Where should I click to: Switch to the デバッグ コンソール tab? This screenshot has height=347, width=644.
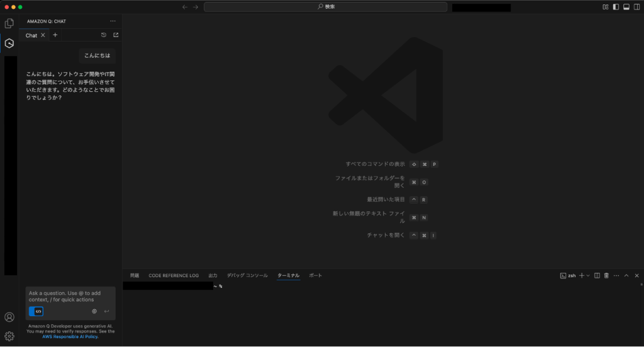click(x=247, y=275)
